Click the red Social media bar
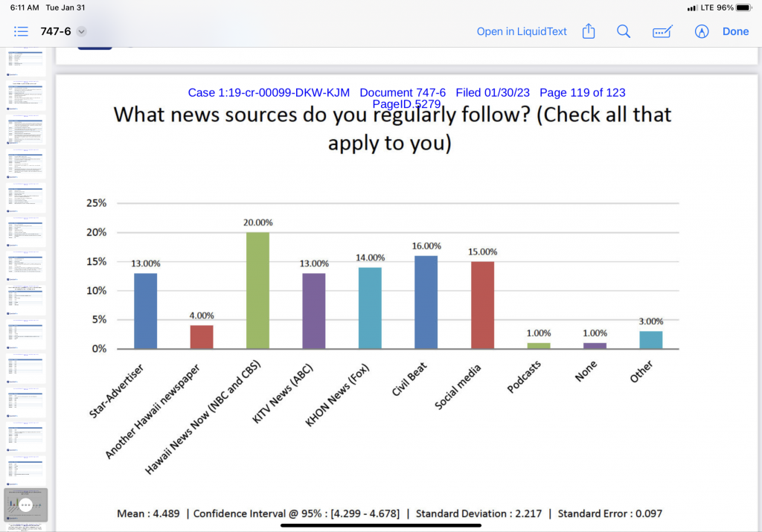Screen dimensions: 762x532 tap(482, 304)
